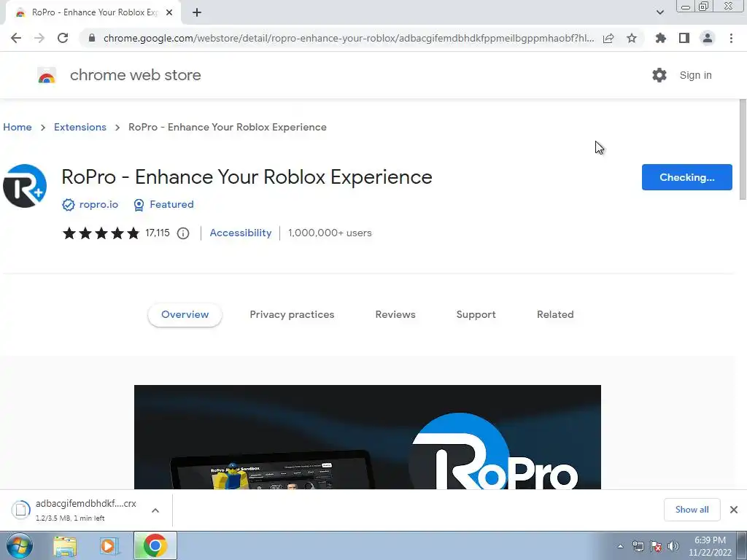Click the address bar URL
The height and width of the screenshot is (560, 747).
pyautogui.click(x=348, y=38)
